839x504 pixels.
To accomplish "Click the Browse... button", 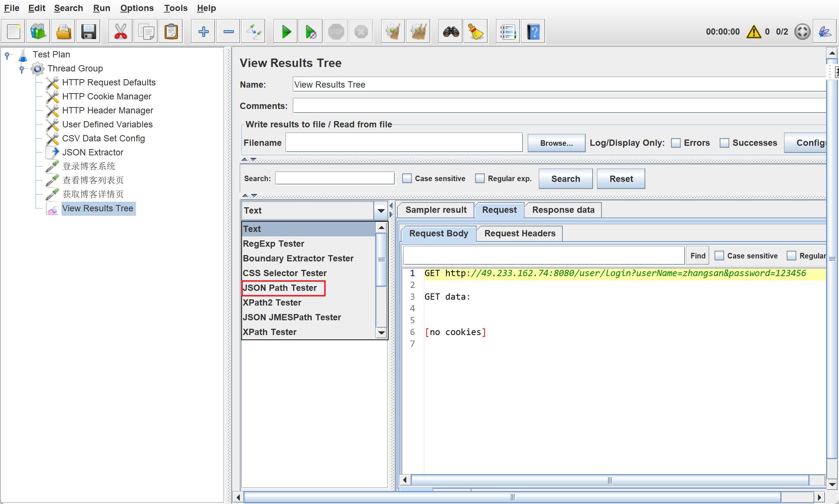I will [x=556, y=143].
